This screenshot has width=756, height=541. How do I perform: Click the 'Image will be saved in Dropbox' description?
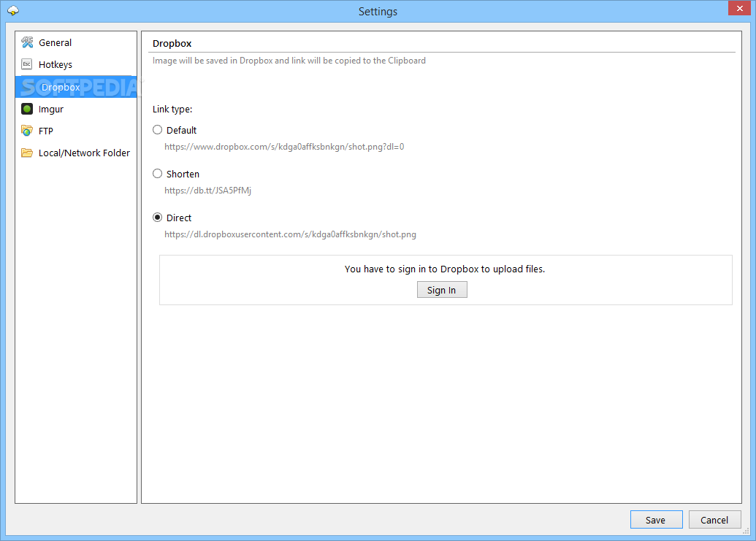289,61
